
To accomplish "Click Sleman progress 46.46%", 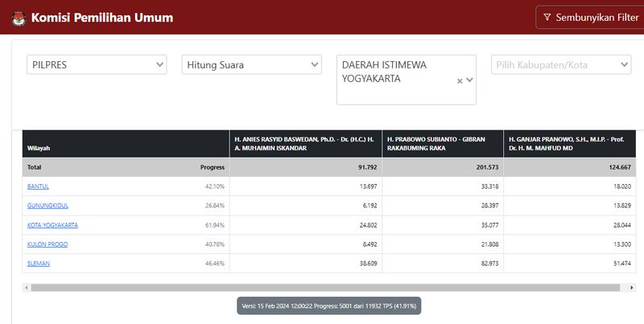I will tap(215, 264).
